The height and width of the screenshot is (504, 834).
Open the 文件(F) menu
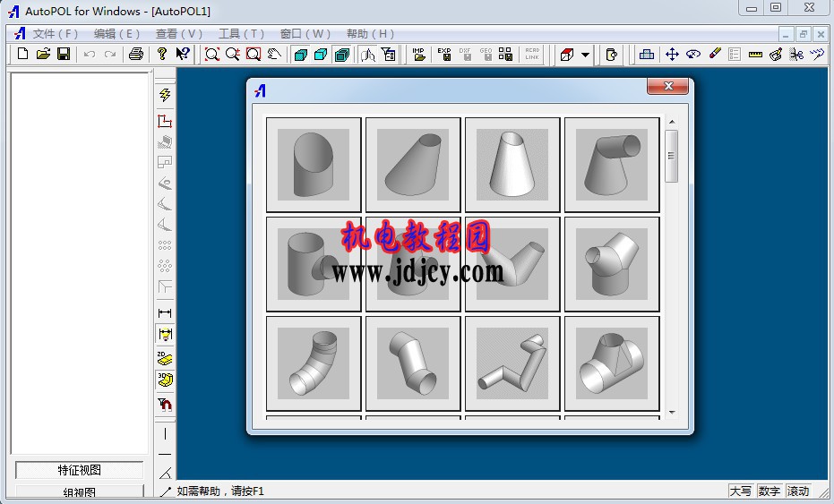(x=56, y=34)
